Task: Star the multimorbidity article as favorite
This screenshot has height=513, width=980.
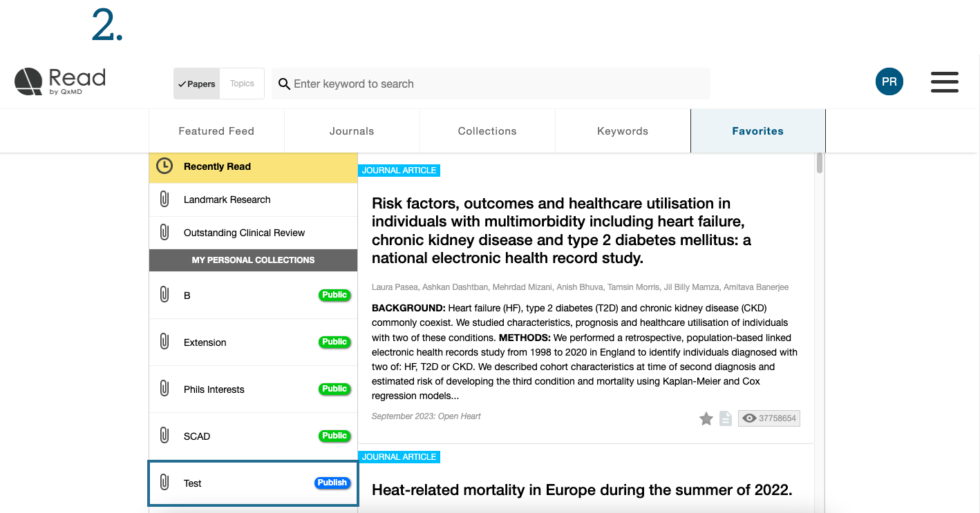Action: pos(706,418)
